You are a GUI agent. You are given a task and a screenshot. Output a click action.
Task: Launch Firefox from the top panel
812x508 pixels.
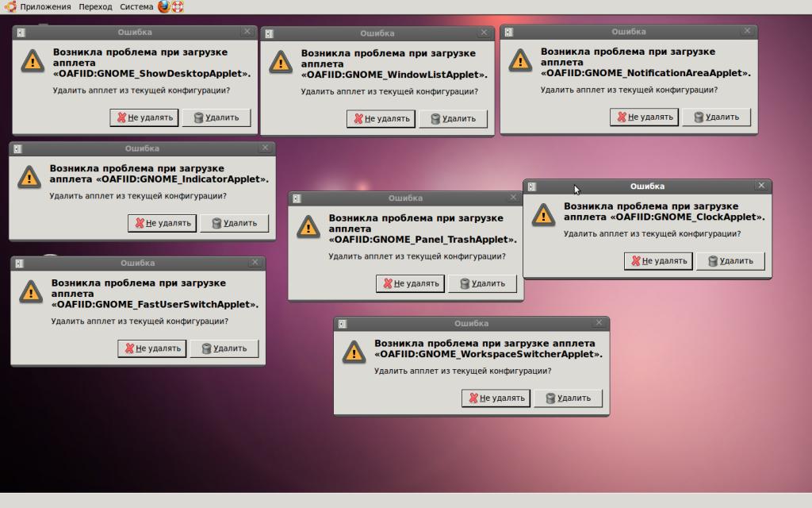(x=163, y=6)
